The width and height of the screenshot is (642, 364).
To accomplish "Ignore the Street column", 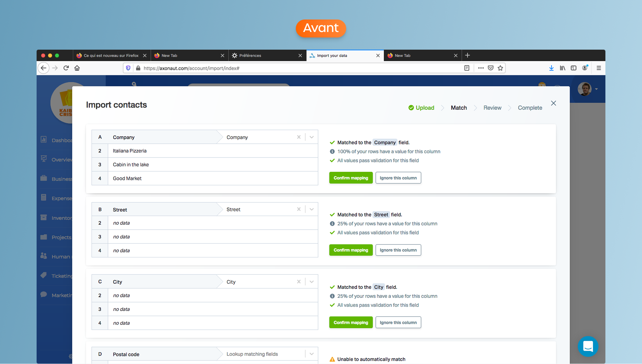I will [x=398, y=250].
